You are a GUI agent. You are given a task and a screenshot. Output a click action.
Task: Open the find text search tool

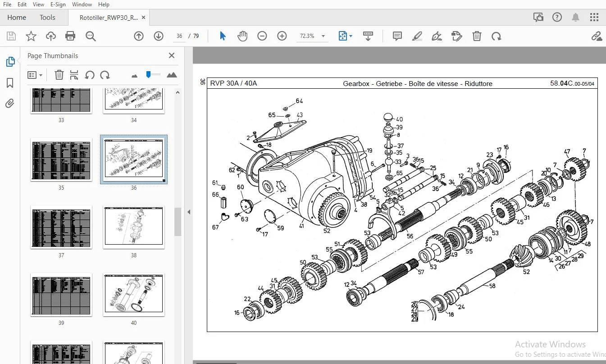pos(91,36)
